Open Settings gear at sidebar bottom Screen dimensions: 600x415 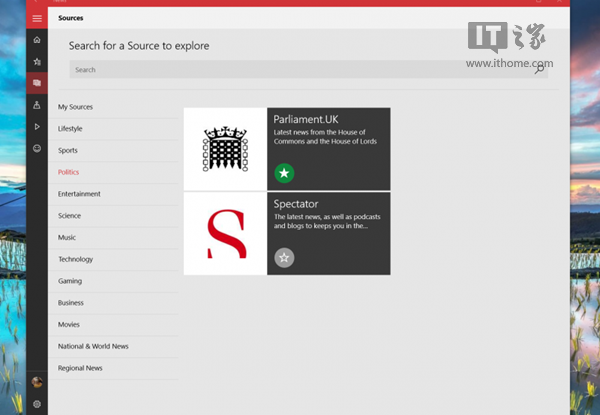37,404
